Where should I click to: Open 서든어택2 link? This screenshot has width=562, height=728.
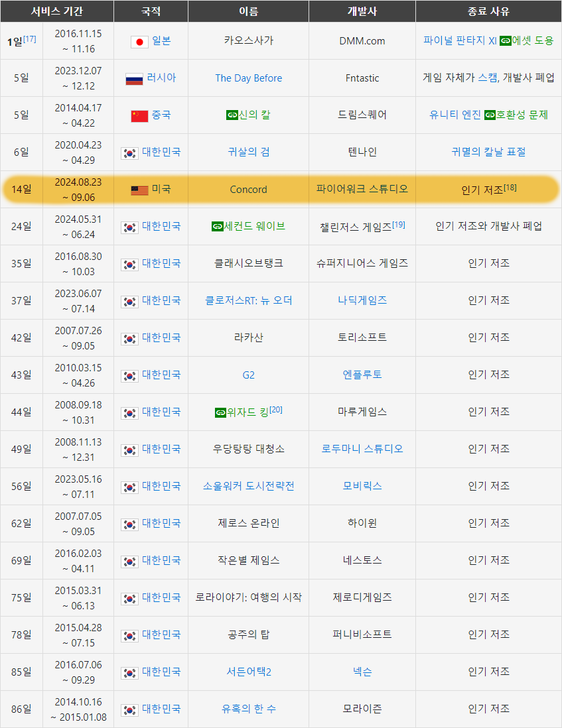(x=248, y=672)
